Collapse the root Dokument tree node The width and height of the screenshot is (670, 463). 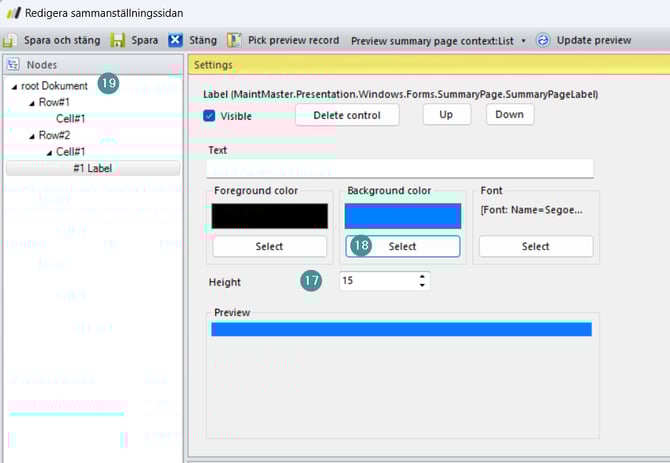pos(14,87)
